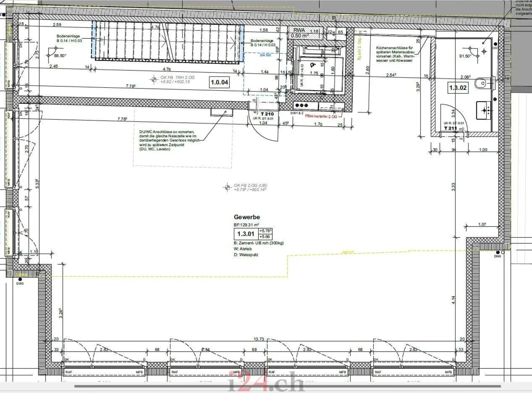
Task: Click the three dots DW1 & 2 symbol
Action: click(302, 105)
